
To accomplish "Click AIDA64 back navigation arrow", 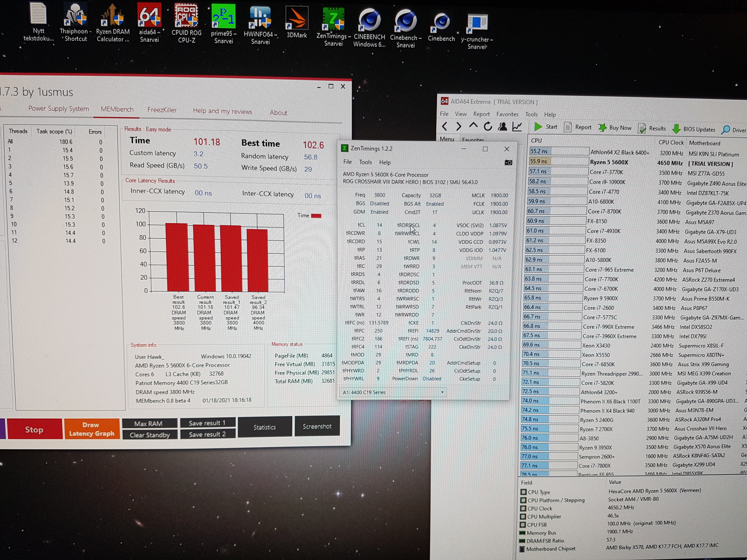I will point(444,127).
